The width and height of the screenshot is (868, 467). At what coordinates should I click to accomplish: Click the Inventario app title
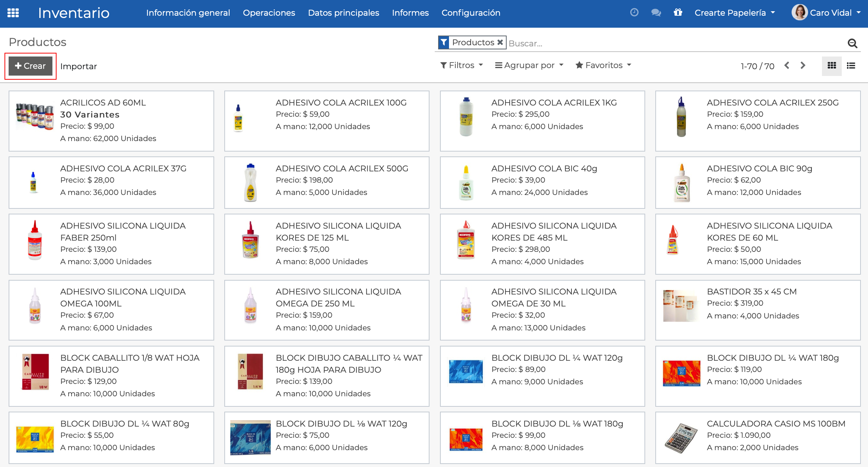[74, 13]
